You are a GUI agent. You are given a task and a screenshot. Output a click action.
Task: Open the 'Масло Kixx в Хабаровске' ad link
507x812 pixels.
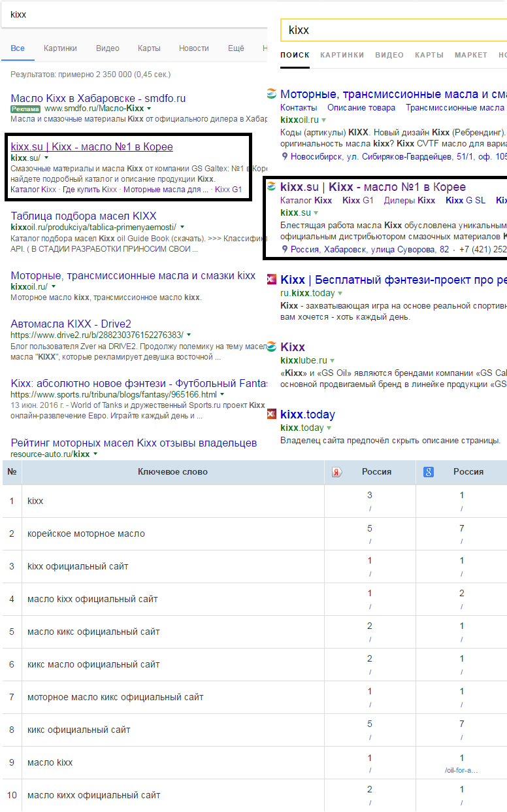pyautogui.click(x=98, y=98)
